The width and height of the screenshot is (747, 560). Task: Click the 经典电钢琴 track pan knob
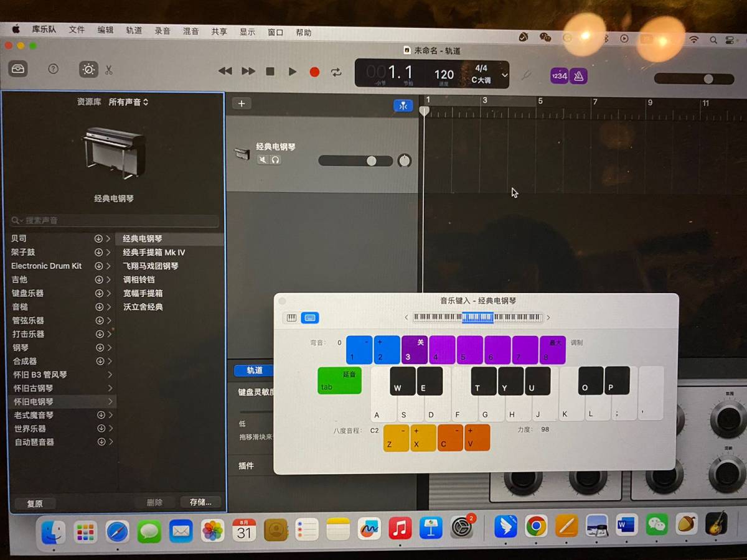[x=405, y=161]
